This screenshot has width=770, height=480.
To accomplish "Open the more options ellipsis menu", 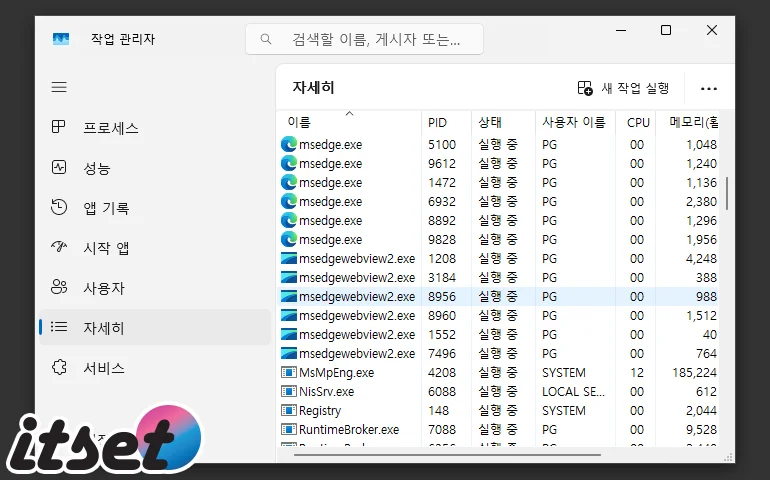I will pos(709,89).
